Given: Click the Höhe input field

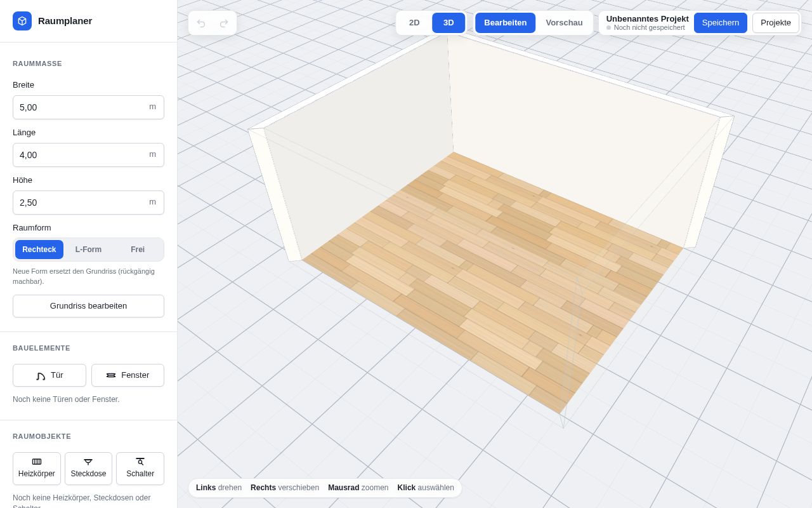Looking at the screenshot, I should 88,203.
